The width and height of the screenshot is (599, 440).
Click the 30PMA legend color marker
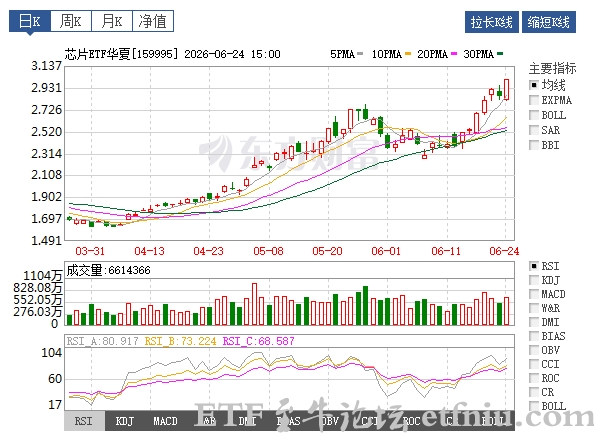click(x=500, y=54)
